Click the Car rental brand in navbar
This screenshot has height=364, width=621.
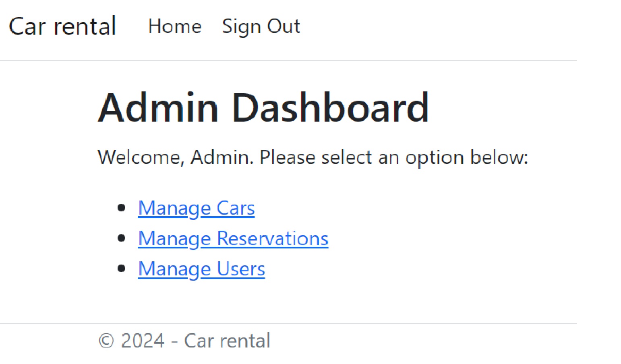tap(63, 27)
